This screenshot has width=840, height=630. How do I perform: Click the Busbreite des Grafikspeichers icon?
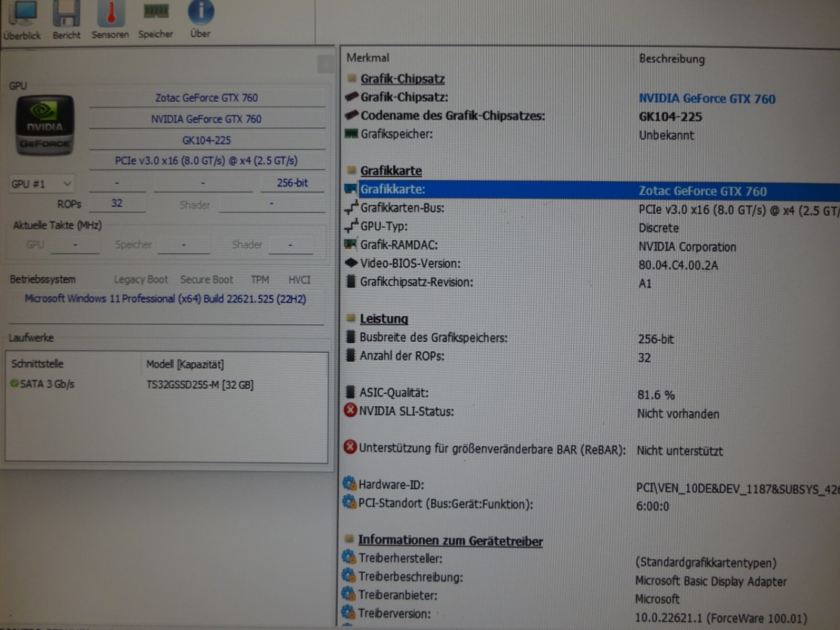click(351, 337)
